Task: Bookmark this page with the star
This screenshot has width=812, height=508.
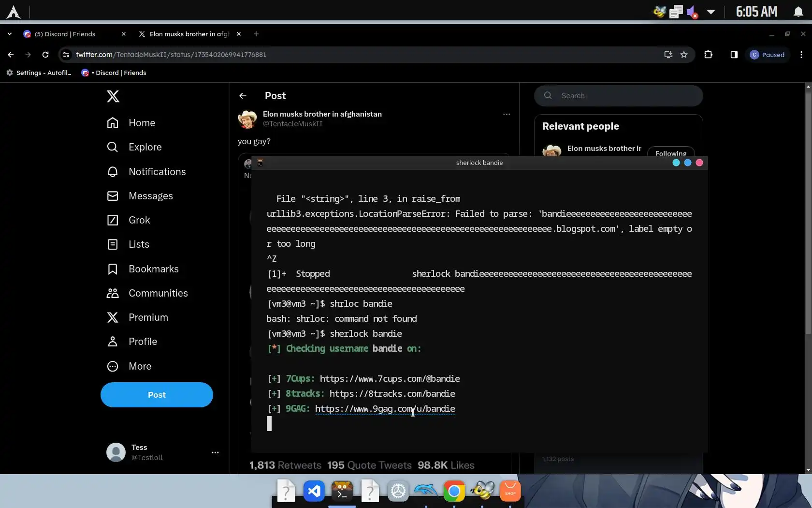Action: (684, 55)
